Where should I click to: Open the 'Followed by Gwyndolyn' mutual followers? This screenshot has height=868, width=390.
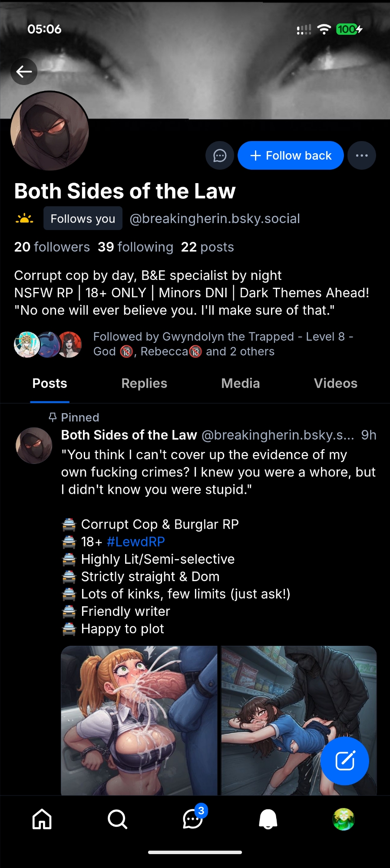click(x=223, y=344)
